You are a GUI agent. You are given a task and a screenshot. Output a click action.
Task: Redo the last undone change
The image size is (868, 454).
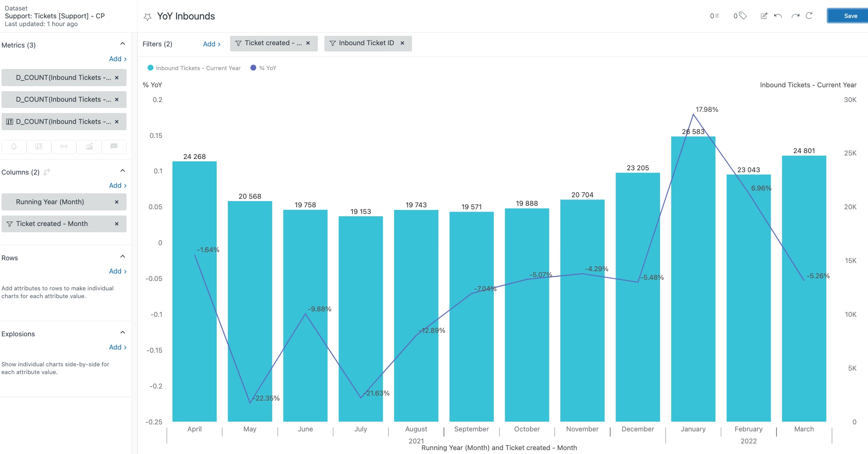point(795,16)
